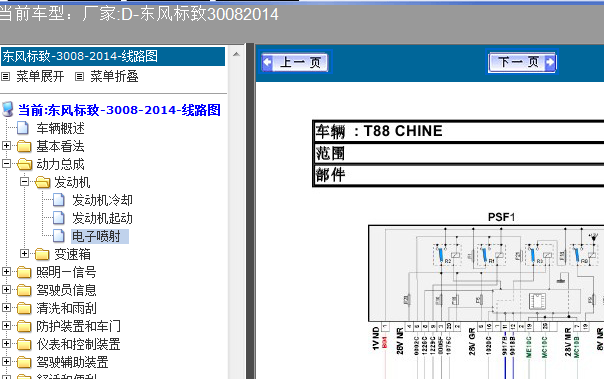Expand the 驾驶员信息 folder
The height and width of the screenshot is (379, 604).
pos(6,289)
